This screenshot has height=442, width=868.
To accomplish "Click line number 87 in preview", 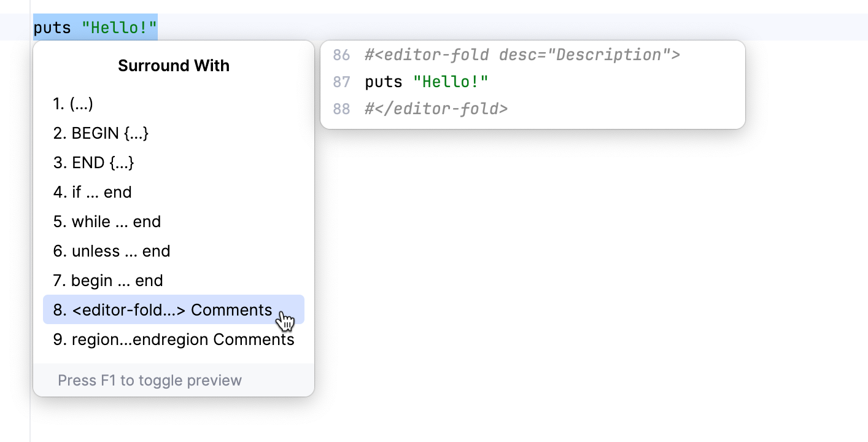I will coord(341,82).
